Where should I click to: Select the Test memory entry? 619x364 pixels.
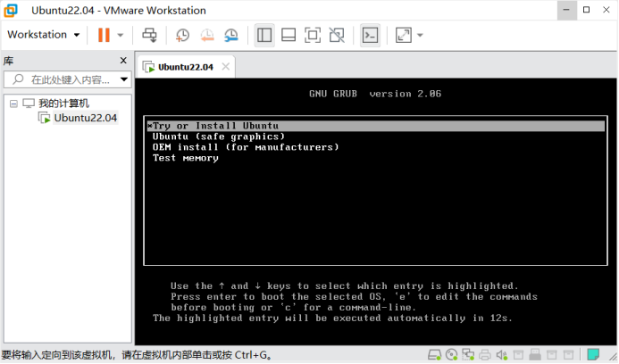point(186,158)
